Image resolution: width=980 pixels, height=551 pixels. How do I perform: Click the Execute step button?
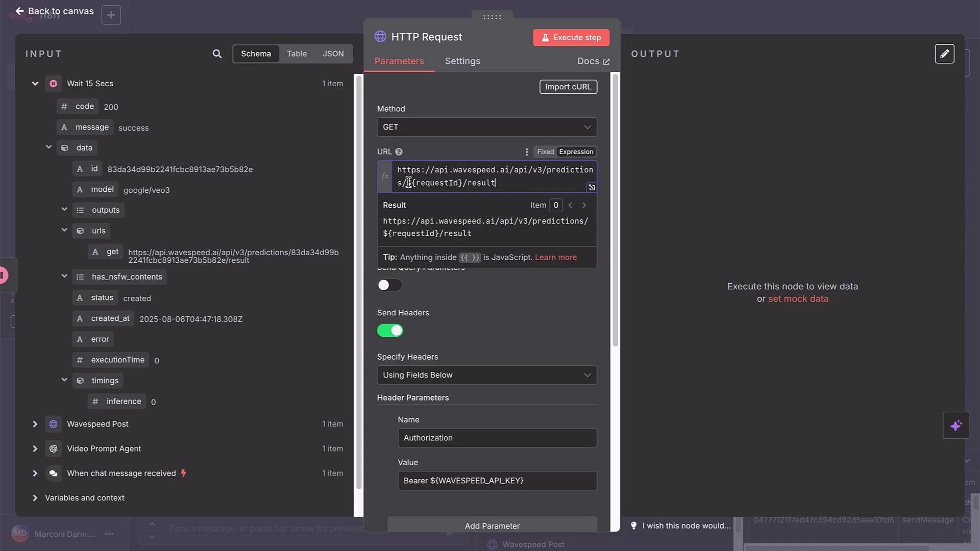571,38
